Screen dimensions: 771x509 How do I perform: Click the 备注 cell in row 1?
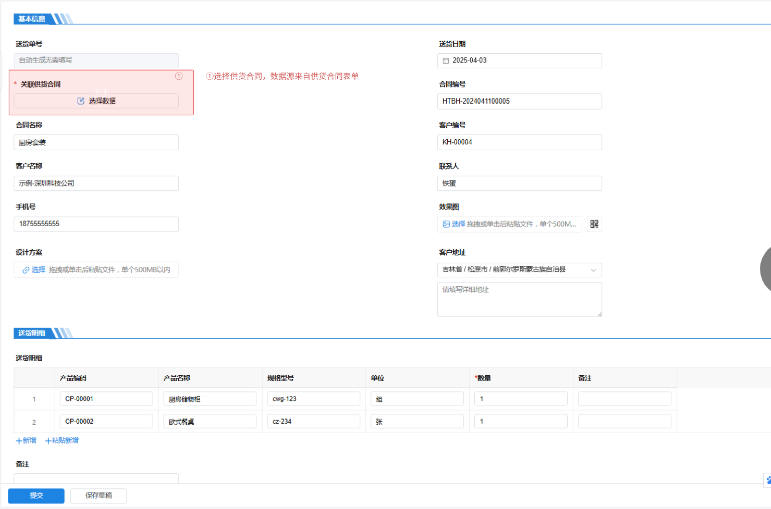tap(624, 399)
